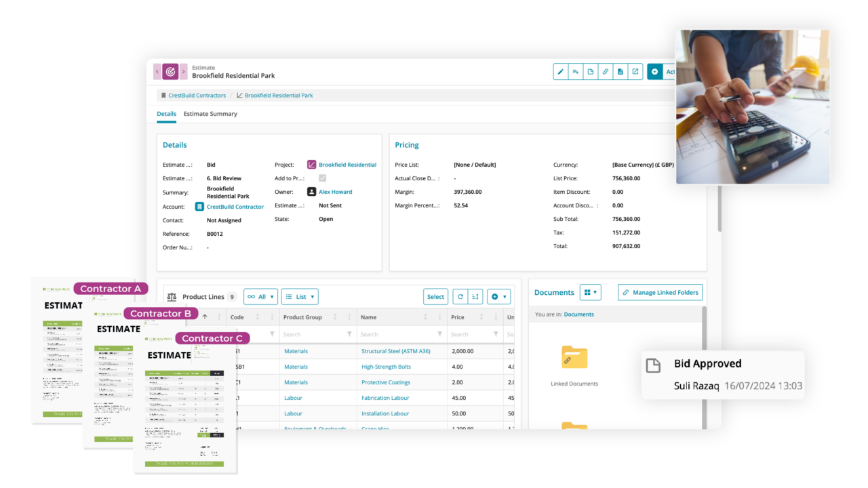Open the All filter dropdown
The width and height of the screenshot is (868, 488).
coord(260,297)
